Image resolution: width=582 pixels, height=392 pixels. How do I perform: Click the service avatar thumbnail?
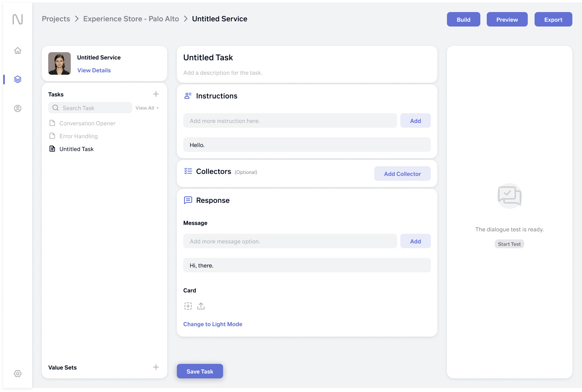pyautogui.click(x=59, y=63)
